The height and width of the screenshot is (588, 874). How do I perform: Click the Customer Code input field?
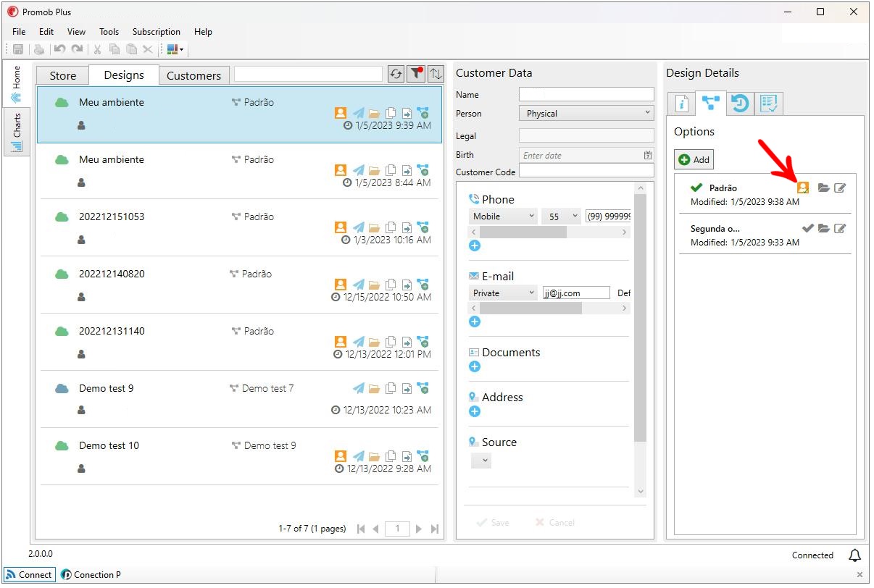coord(586,171)
